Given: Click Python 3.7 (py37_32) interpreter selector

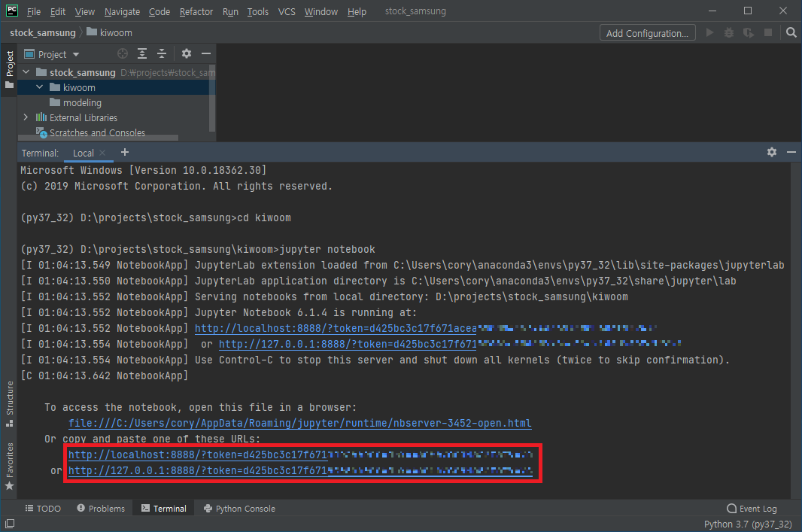Looking at the screenshot, I should click(748, 524).
